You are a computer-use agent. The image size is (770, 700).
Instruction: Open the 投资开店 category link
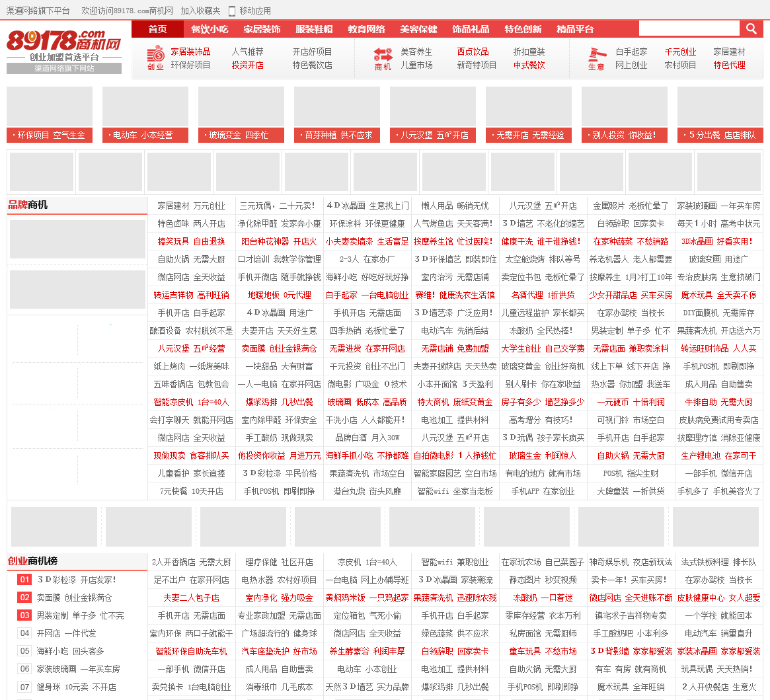pyautogui.click(x=247, y=65)
